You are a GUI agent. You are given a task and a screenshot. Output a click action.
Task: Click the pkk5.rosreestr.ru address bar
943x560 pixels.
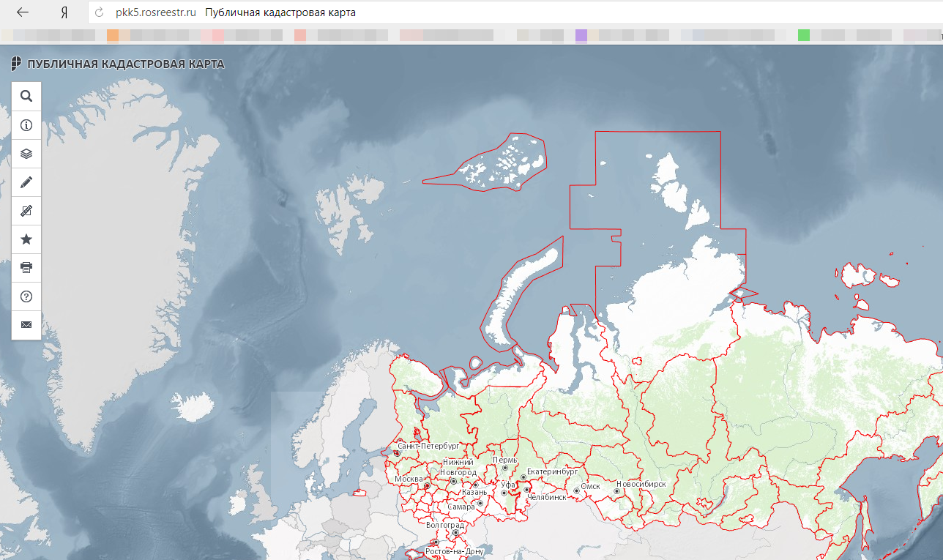tap(156, 12)
